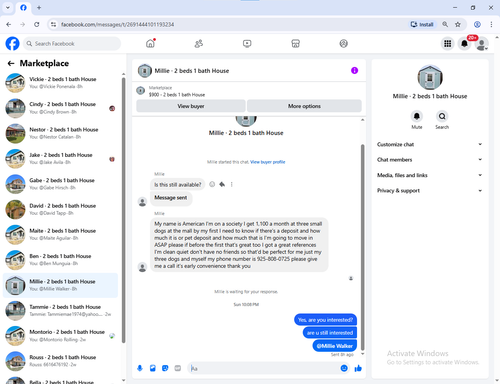Open Tammie - 2 beds 1 bath House chat

click(x=60, y=310)
